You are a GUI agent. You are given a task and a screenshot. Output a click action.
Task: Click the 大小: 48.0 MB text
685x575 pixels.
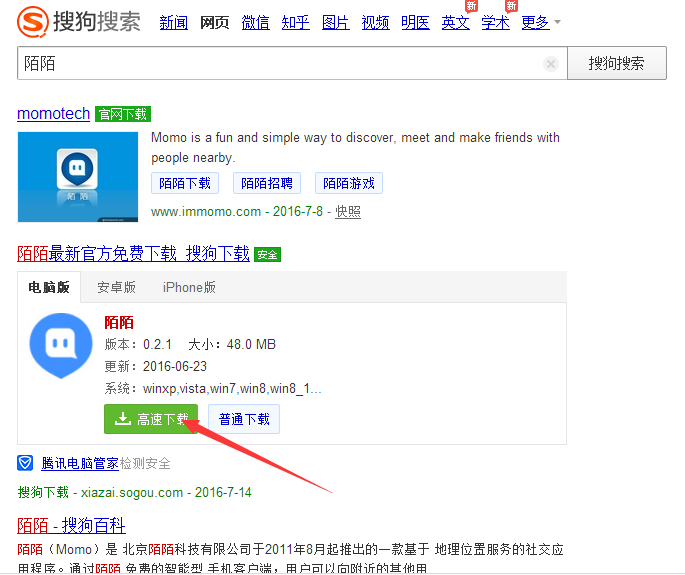[x=232, y=344]
